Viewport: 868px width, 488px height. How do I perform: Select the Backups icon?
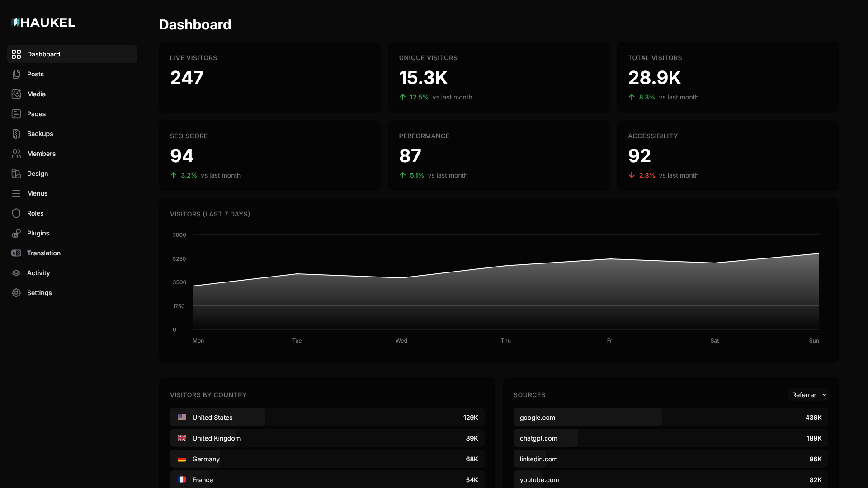[x=16, y=134]
